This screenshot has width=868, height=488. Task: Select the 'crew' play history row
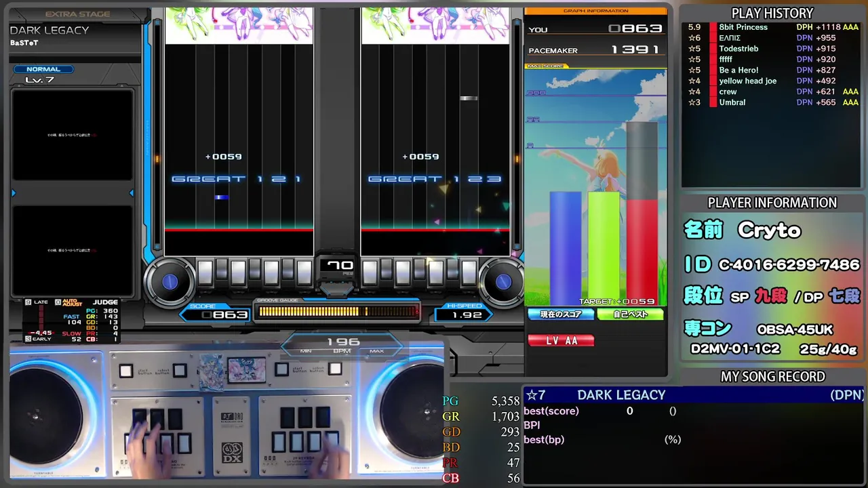coord(772,92)
